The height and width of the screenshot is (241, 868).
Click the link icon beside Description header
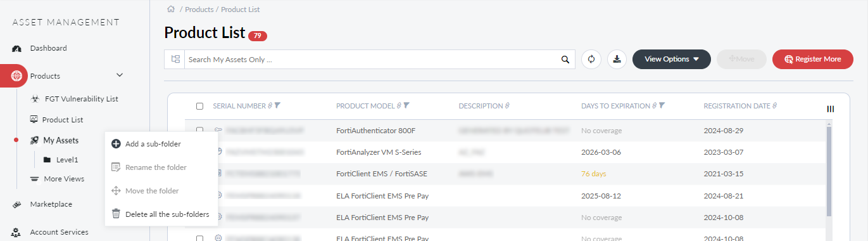[x=507, y=106]
